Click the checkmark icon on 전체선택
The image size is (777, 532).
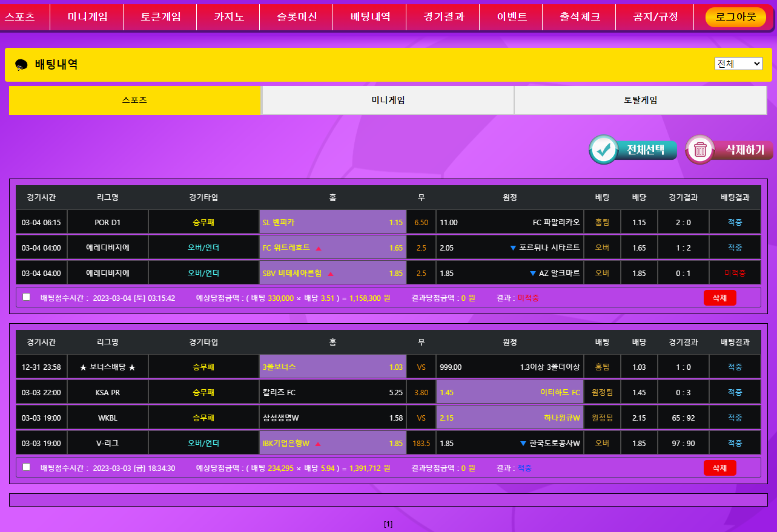coord(604,149)
